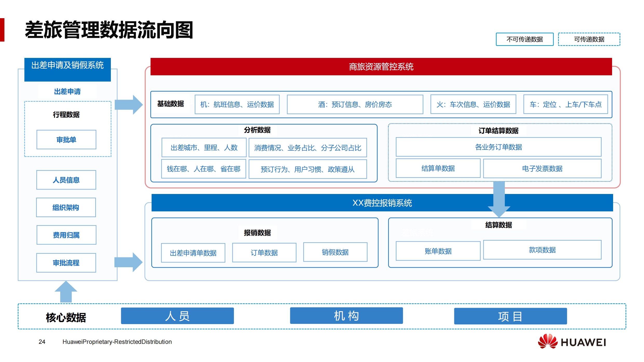Select the 人员信息 box

click(66, 180)
